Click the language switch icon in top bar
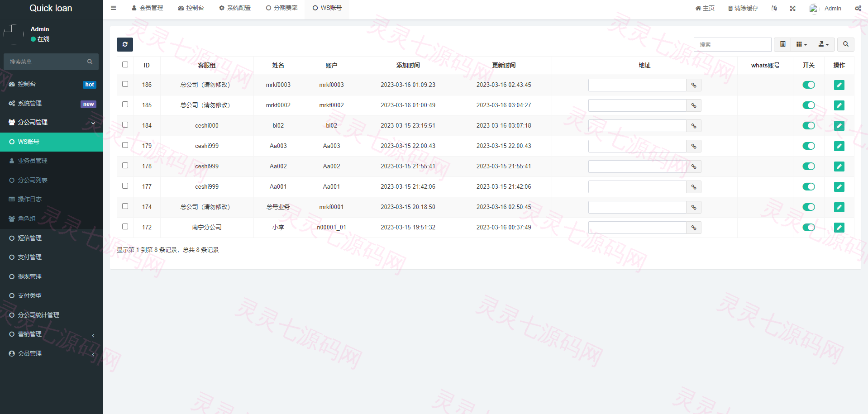 (x=774, y=8)
